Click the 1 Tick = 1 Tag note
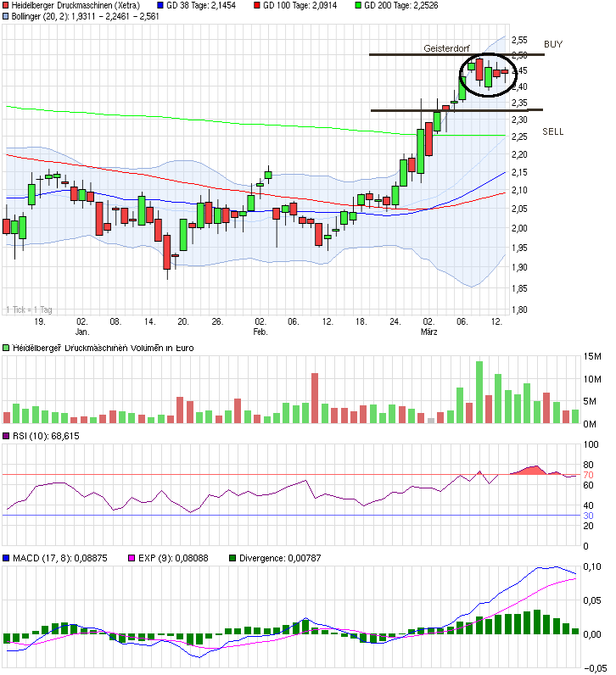 click(29, 310)
